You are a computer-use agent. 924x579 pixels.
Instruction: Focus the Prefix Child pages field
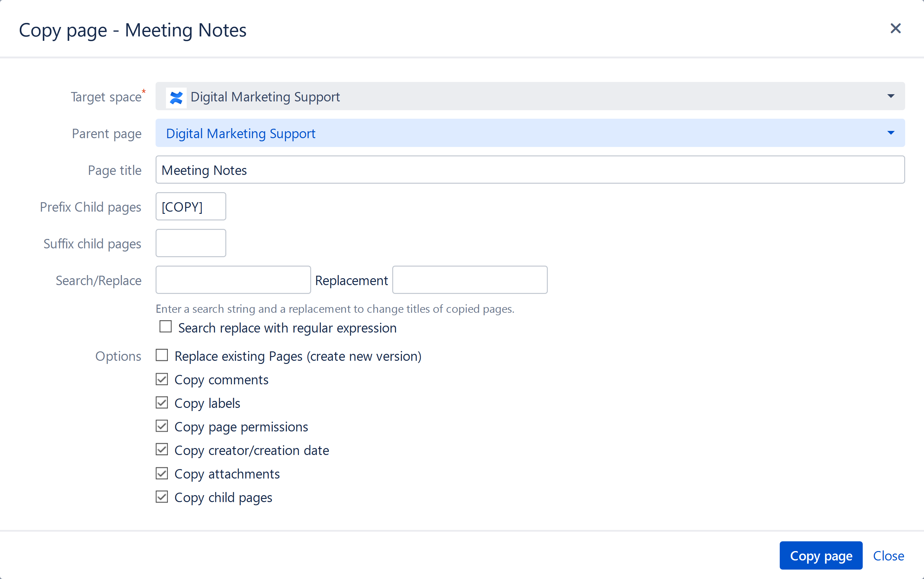(x=190, y=207)
